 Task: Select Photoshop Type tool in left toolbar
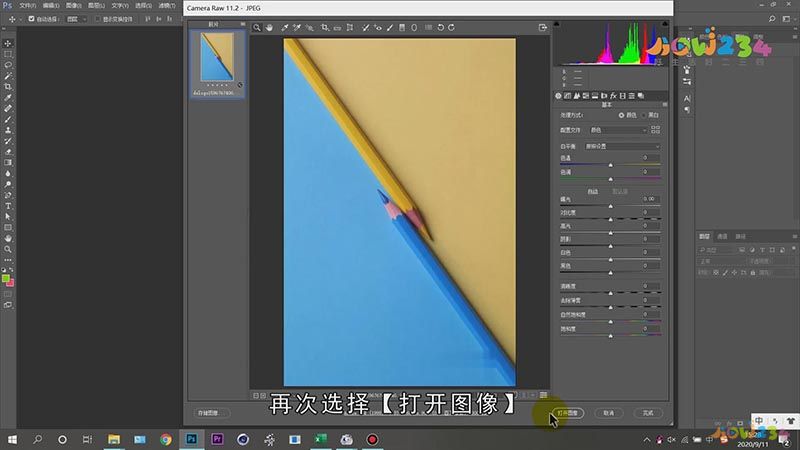coord(8,206)
